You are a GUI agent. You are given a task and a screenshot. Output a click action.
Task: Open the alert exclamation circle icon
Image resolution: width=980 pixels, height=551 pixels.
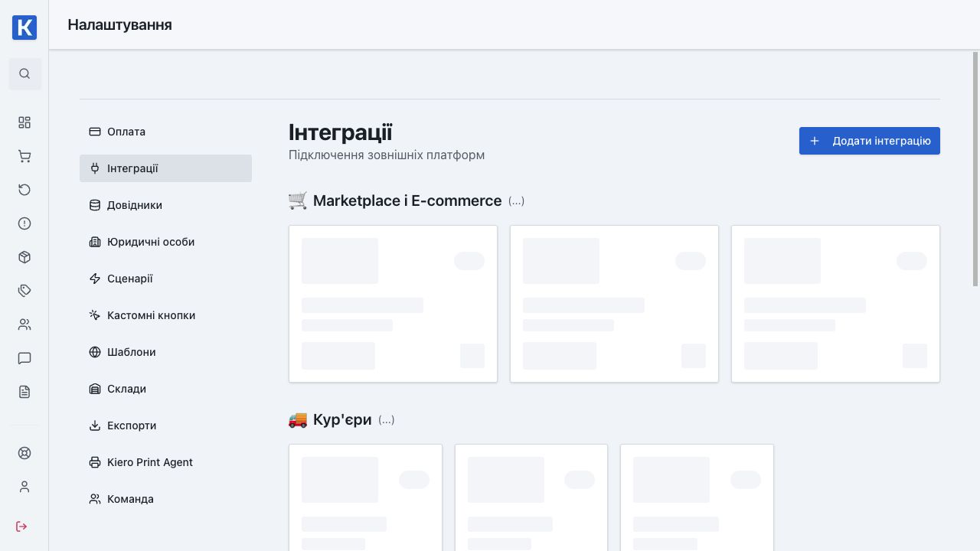click(24, 223)
